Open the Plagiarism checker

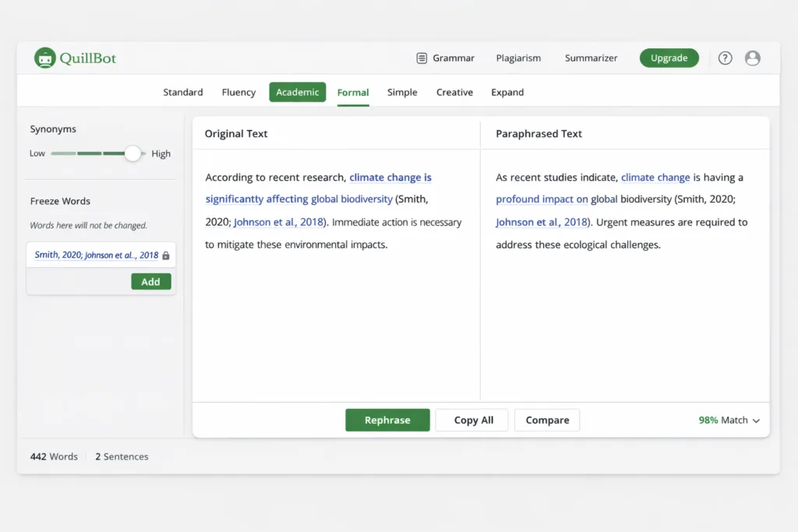click(x=518, y=58)
